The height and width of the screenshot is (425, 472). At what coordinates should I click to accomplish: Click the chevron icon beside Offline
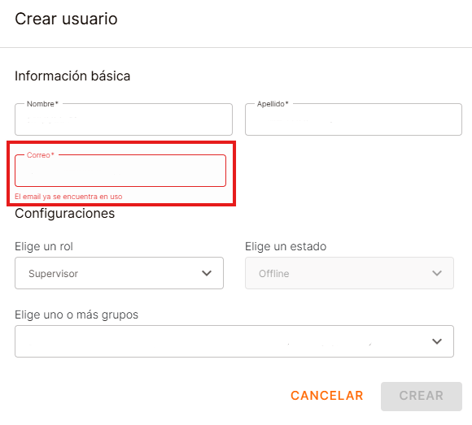click(x=437, y=273)
